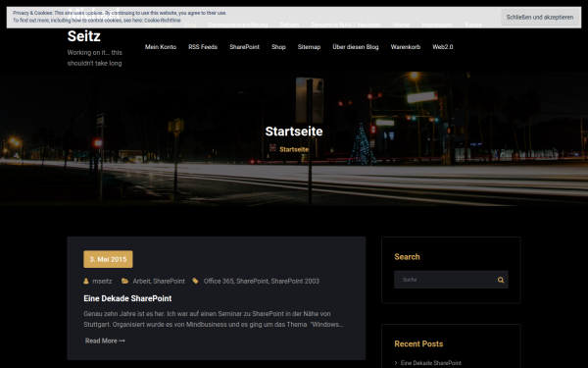Open author mseitz's posts
The width and height of the screenshot is (588, 368).
point(102,281)
